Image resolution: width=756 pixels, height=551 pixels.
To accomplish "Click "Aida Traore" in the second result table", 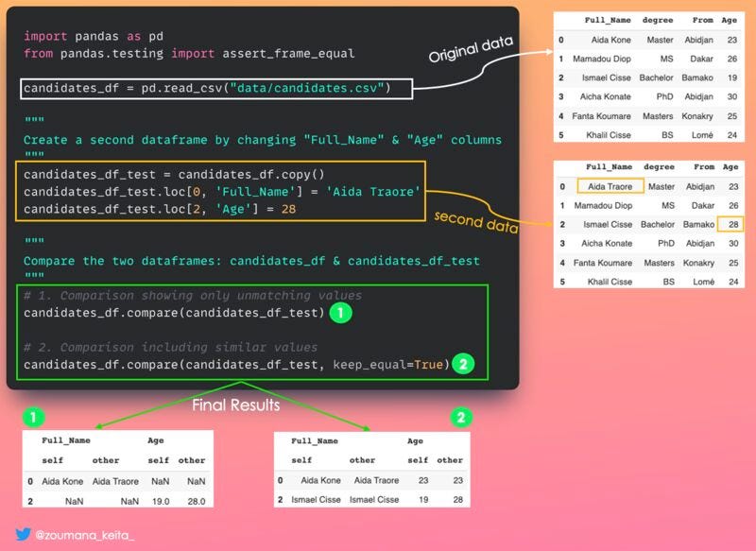I will [x=376, y=480].
